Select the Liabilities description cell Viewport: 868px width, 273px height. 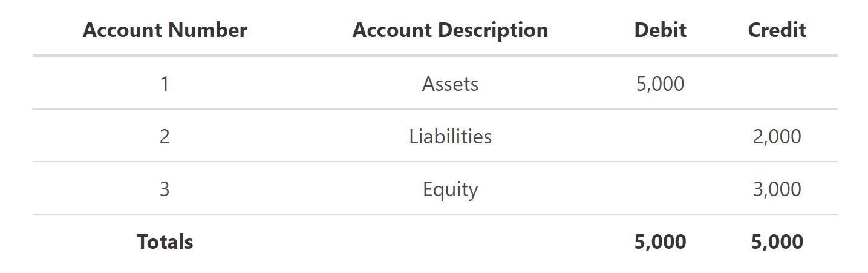(450, 136)
